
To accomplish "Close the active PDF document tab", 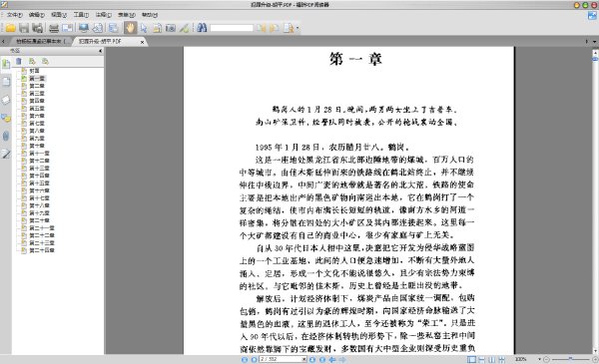I will pos(142,42).
